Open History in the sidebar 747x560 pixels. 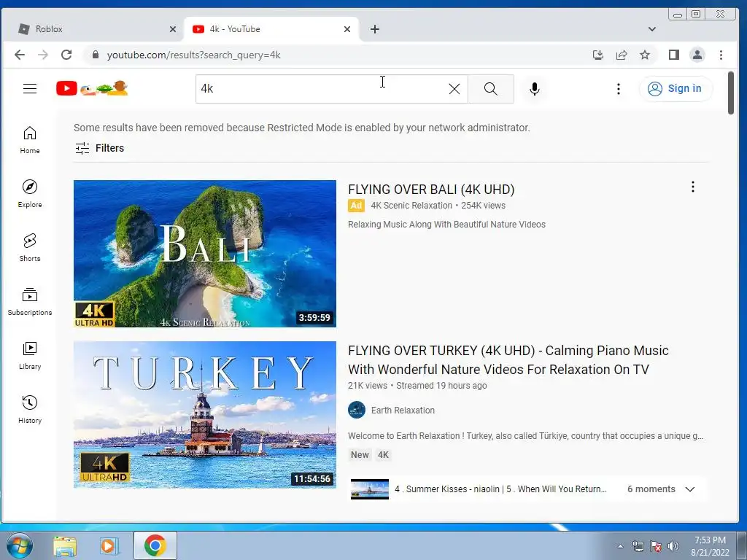(x=29, y=410)
